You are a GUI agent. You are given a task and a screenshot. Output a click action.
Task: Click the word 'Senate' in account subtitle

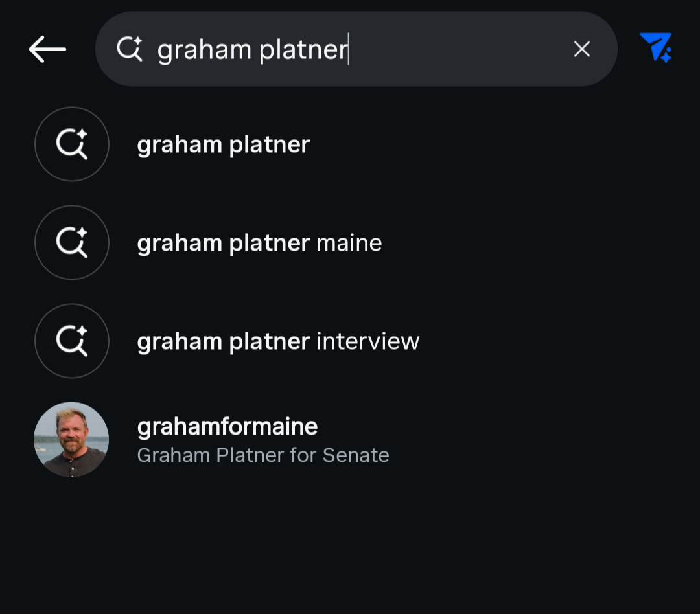[x=356, y=455]
